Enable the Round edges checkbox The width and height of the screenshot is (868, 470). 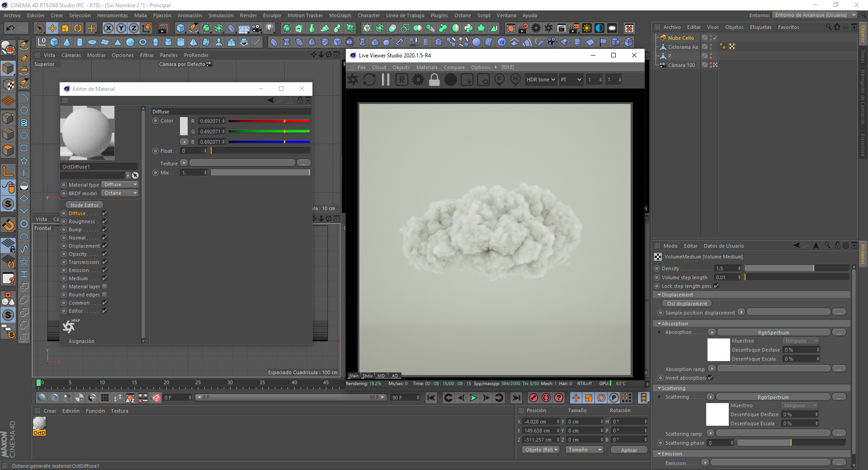(x=104, y=295)
